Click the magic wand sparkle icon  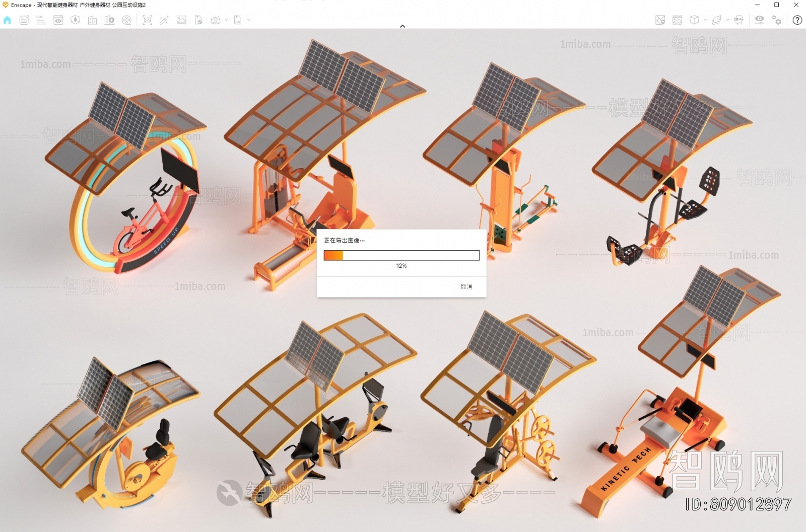point(164,20)
